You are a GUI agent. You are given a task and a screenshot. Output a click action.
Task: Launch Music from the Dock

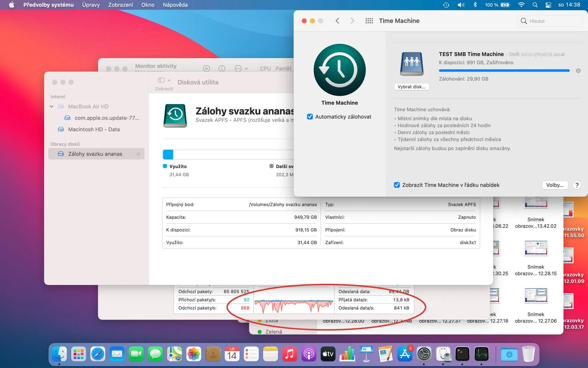pyautogui.click(x=290, y=354)
